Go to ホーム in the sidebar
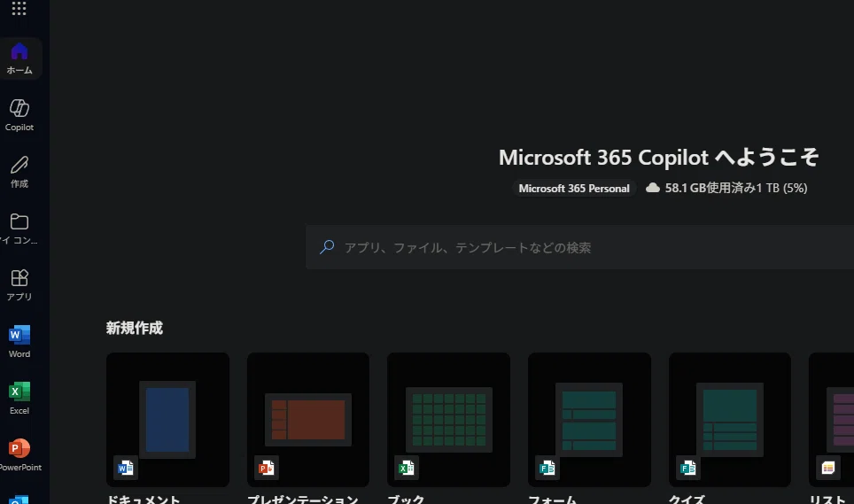 (x=19, y=58)
